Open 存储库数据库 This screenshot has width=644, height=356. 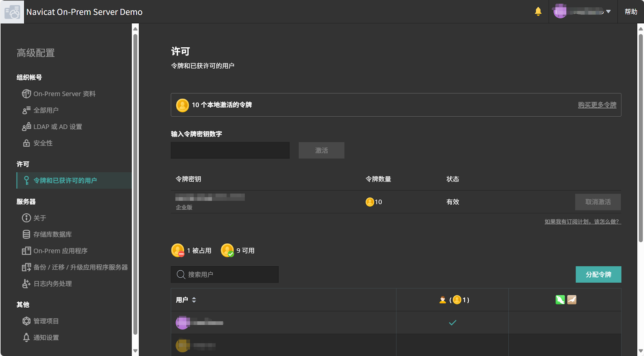[x=52, y=235]
